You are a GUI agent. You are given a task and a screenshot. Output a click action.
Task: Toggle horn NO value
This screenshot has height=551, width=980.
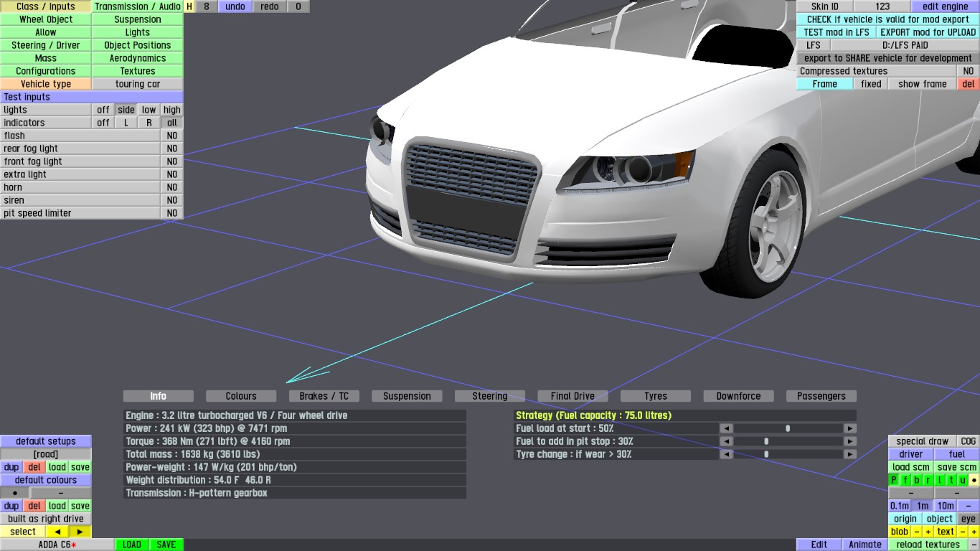click(x=172, y=187)
